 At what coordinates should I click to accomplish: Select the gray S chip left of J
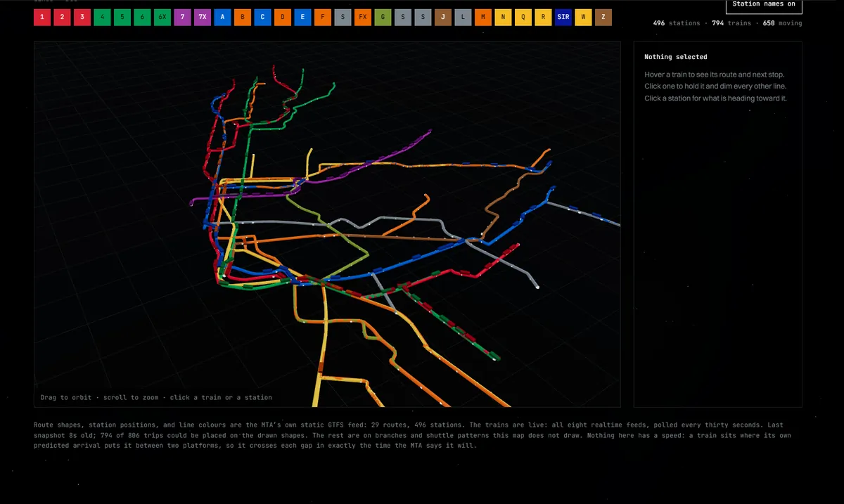[x=423, y=18]
